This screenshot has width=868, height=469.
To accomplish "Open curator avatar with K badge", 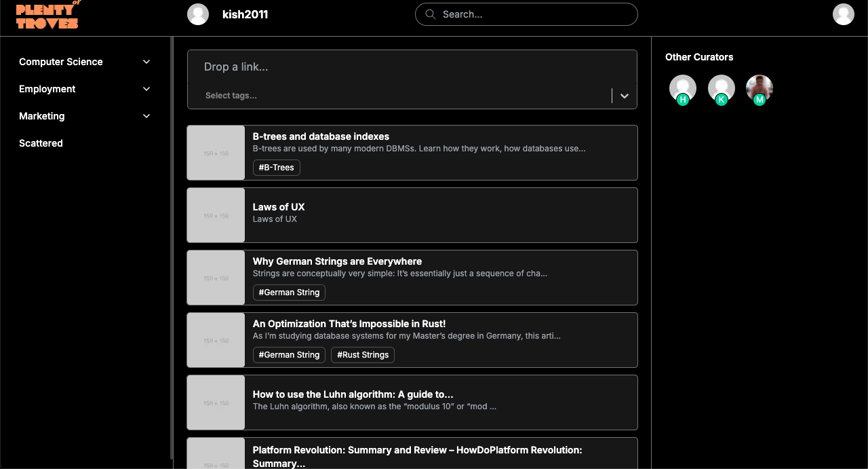I will point(722,89).
